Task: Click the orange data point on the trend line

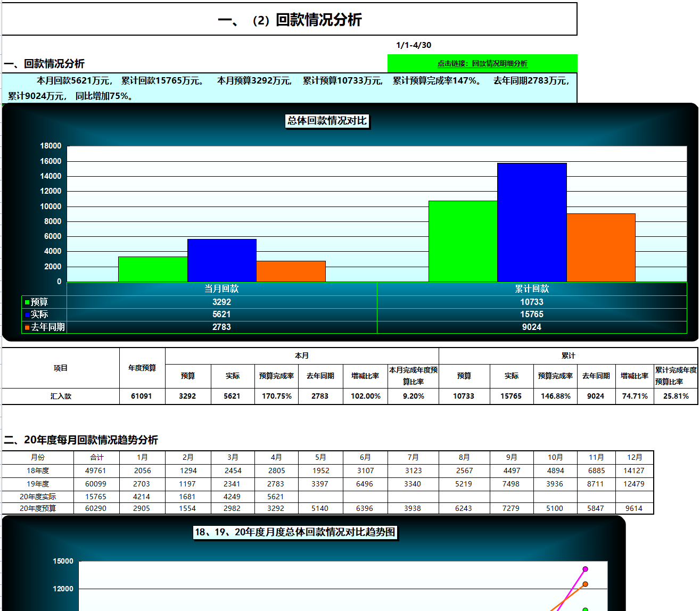Action: (x=585, y=584)
